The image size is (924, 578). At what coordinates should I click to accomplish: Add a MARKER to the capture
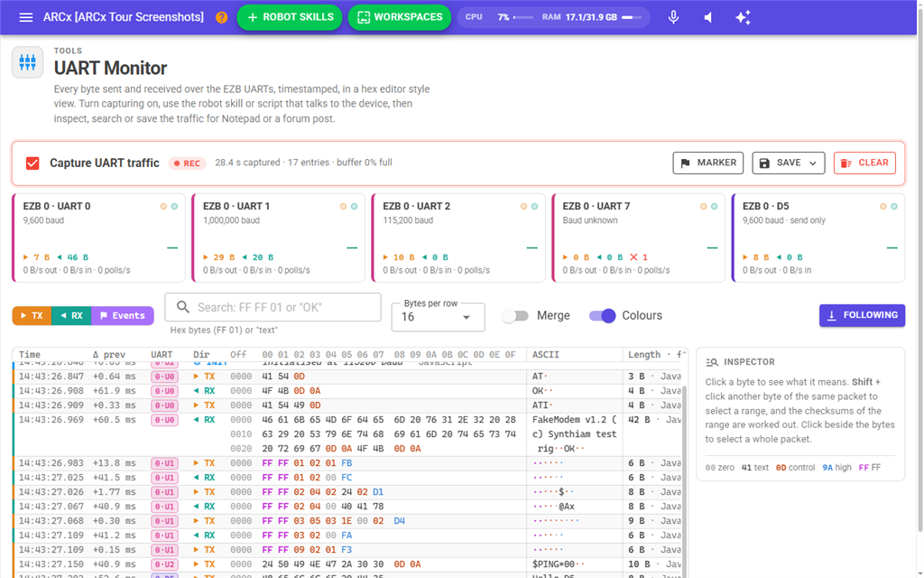click(708, 163)
